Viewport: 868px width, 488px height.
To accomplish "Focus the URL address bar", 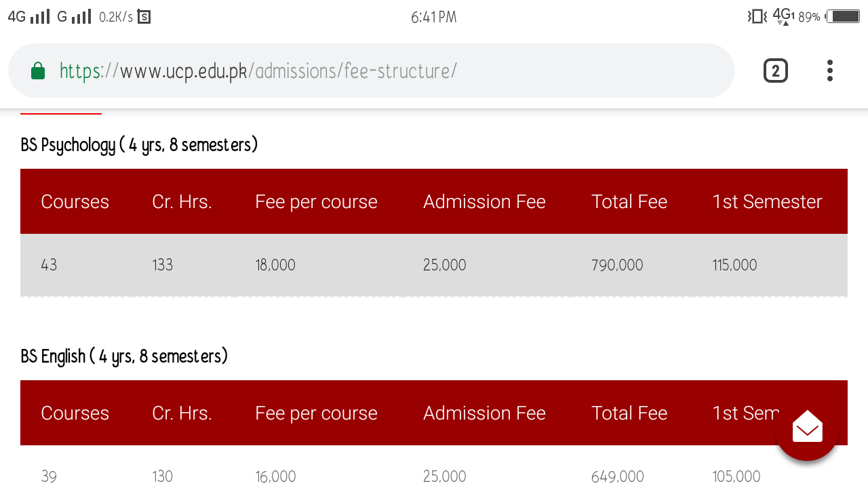I will tap(371, 70).
